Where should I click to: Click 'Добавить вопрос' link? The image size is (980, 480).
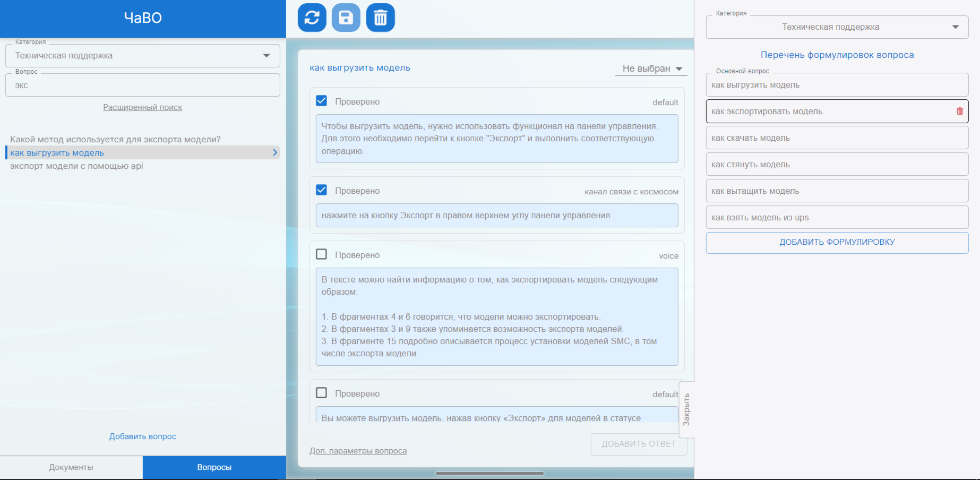coord(142,436)
